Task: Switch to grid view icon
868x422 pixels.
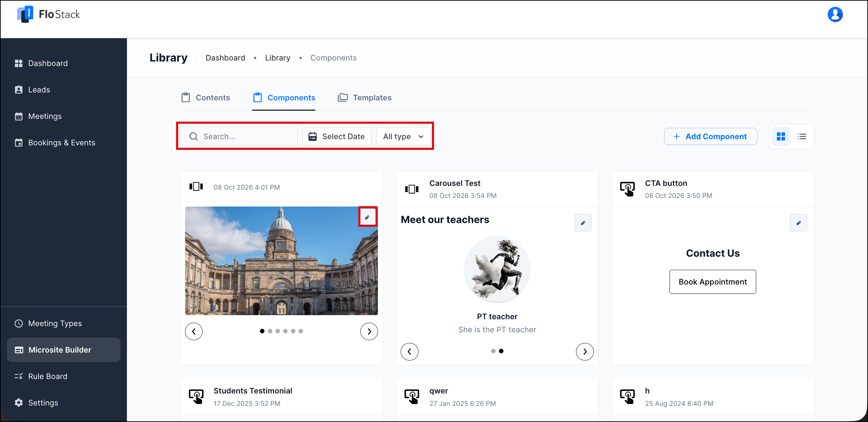Action: click(781, 136)
